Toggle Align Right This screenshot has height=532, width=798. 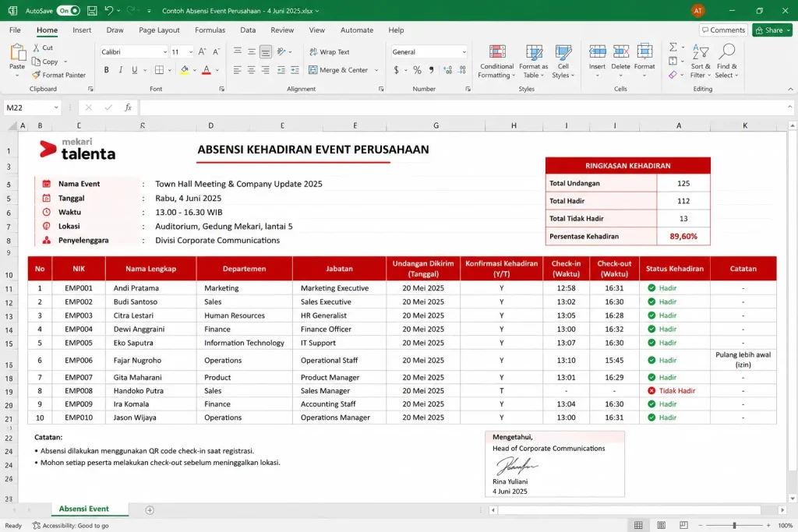pos(265,70)
